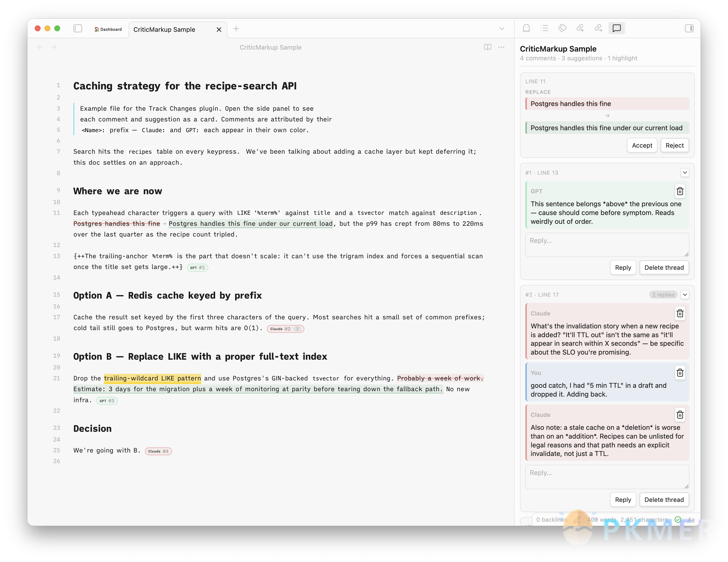This screenshot has height=562, width=728.
Task: Open the Tags panel tab
Action: click(562, 28)
